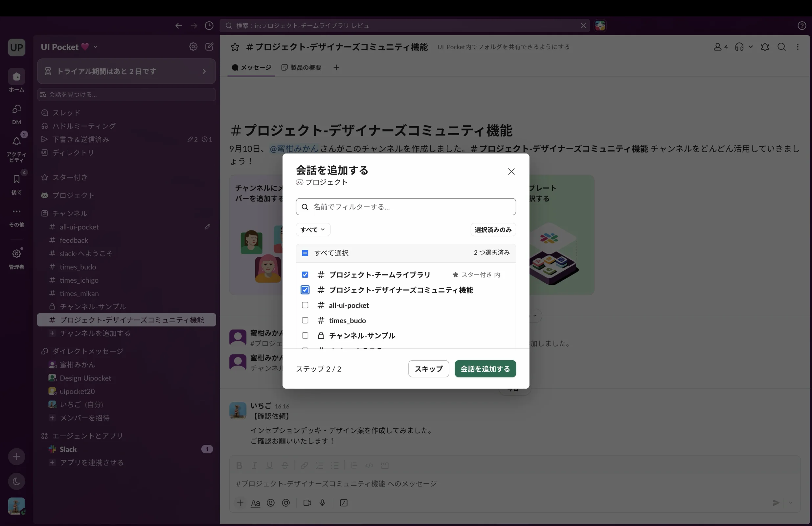Click the 会話を見つける search field

126,95
